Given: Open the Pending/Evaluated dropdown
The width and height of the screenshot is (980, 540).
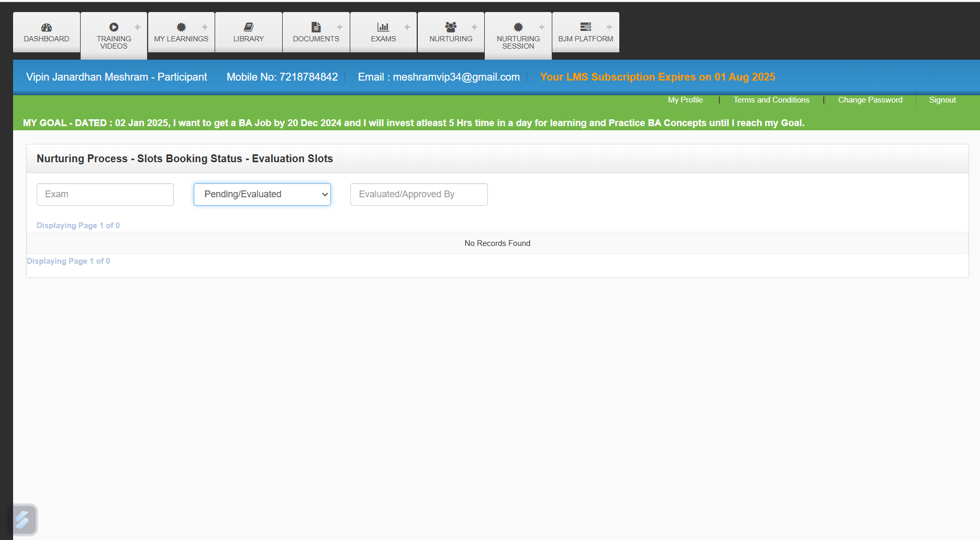Looking at the screenshot, I should (x=262, y=194).
